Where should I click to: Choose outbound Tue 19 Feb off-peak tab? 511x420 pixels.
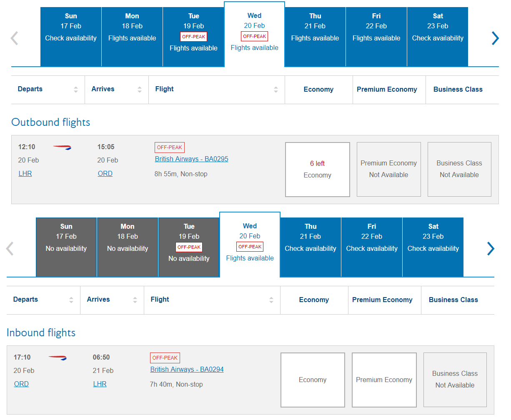193,37
